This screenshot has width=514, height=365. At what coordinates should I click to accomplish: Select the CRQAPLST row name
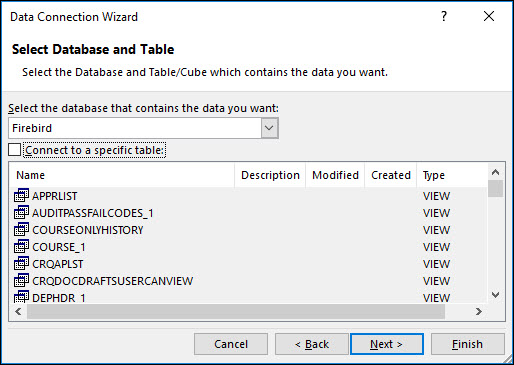pyautogui.click(x=58, y=264)
